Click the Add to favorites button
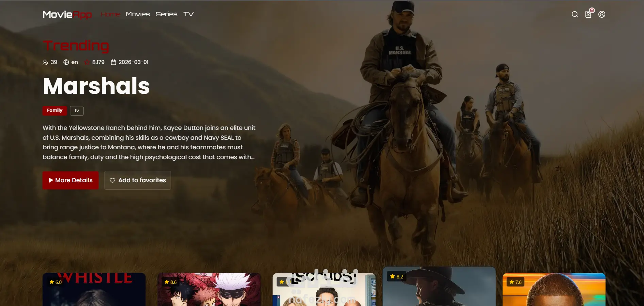Viewport: 644px width, 306px height. point(137,180)
